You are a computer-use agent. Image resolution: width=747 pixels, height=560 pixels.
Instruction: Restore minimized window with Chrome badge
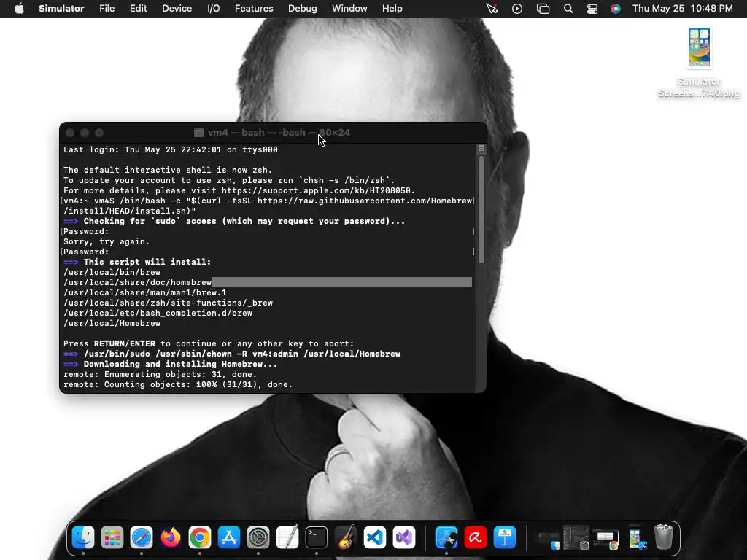click(605, 539)
